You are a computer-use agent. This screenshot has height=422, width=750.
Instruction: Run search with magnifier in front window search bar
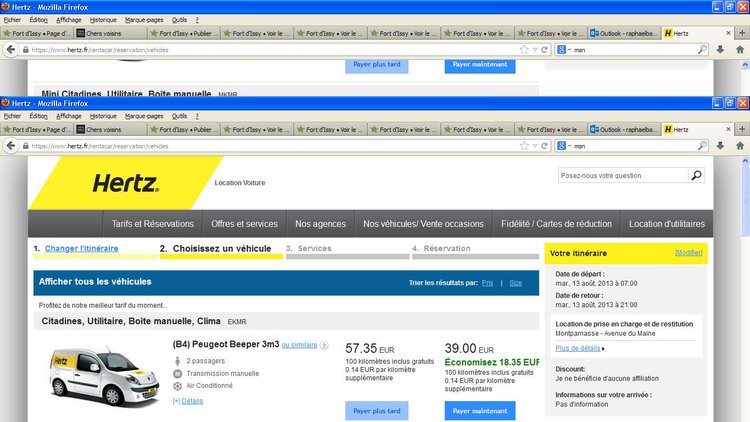tap(702, 146)
